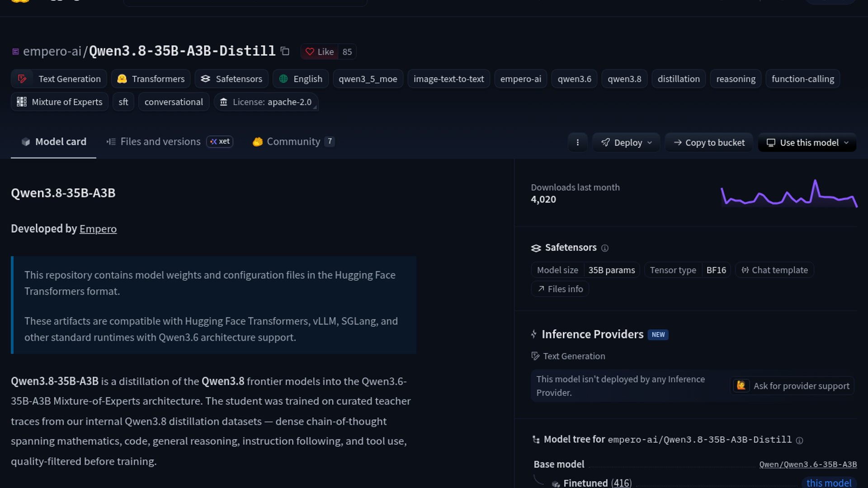Follow the Empero developer link

pyautogui.click(x=98, y=229)
